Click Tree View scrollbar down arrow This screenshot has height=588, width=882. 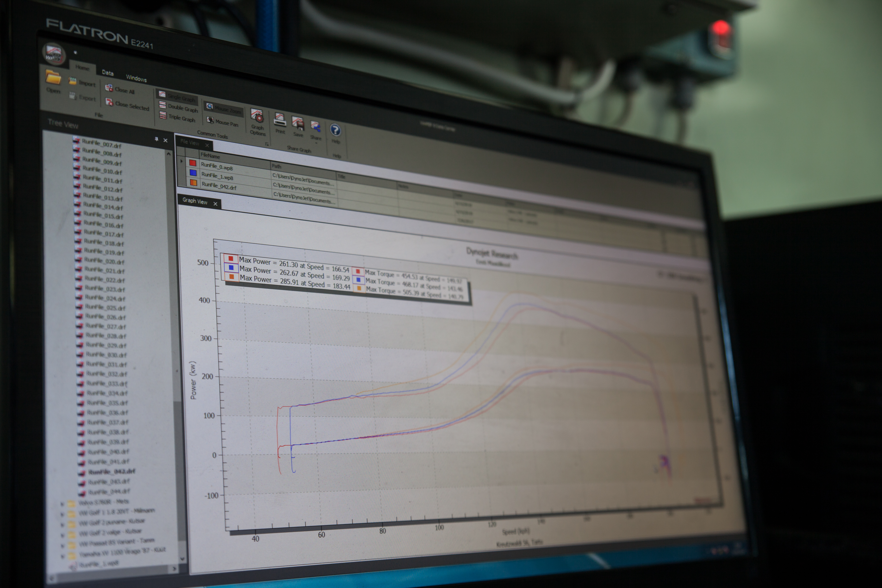182,559
